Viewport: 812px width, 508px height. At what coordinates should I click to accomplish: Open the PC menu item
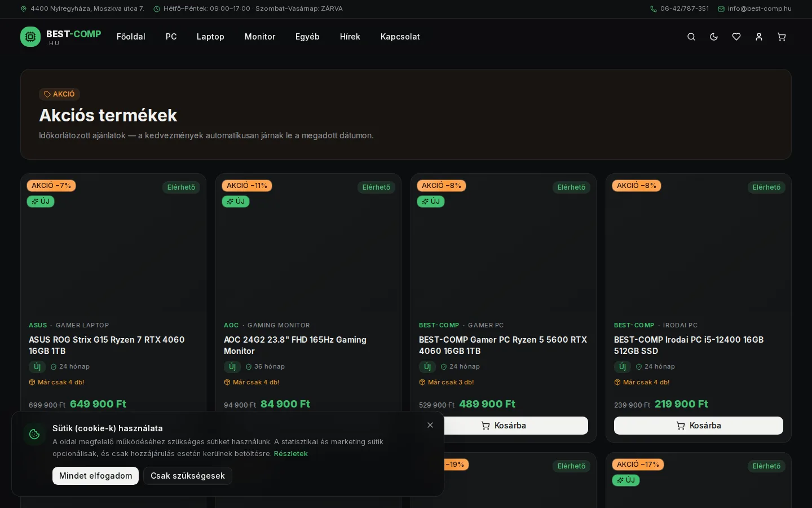171,37
